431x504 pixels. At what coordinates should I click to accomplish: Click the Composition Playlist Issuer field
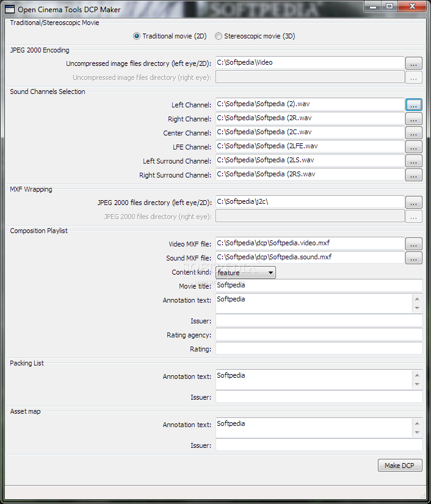pos(319,320)
